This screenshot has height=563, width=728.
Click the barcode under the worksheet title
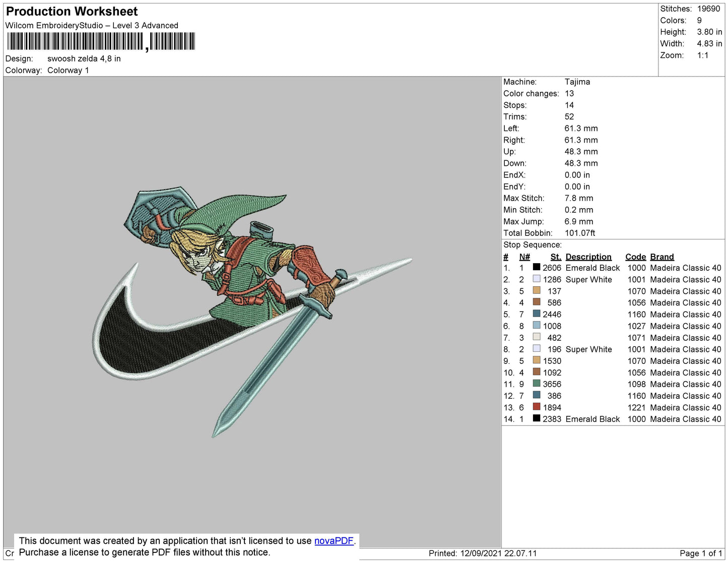101,41
